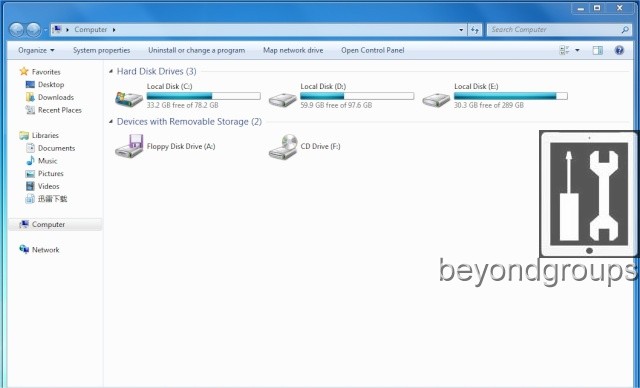
Task: Toggle the preview pane button
Action: [598, 50]
